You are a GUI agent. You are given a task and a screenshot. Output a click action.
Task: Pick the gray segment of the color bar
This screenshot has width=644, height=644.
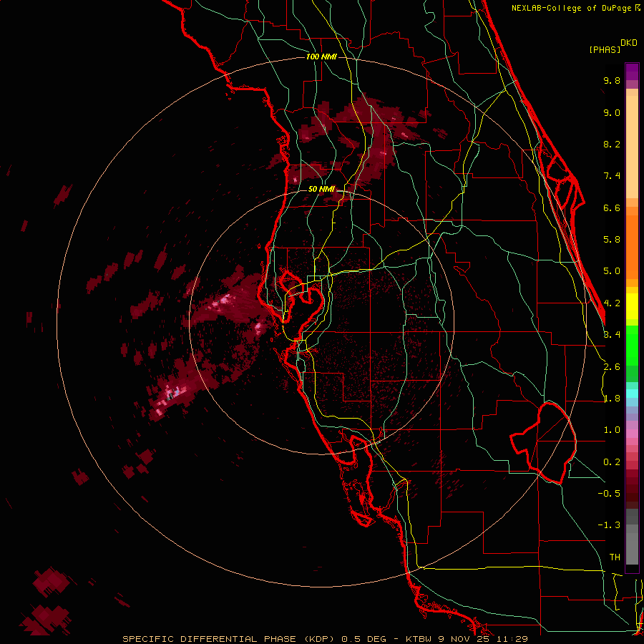point(632,538)
